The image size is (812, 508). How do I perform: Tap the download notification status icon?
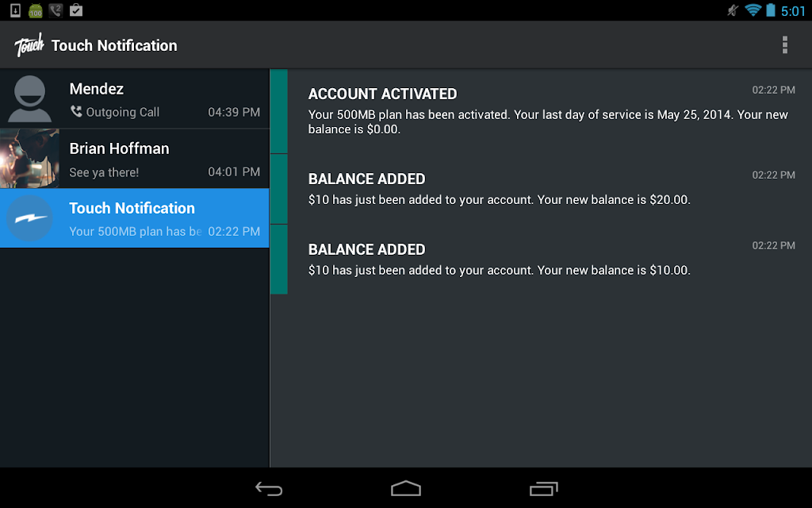16,10
